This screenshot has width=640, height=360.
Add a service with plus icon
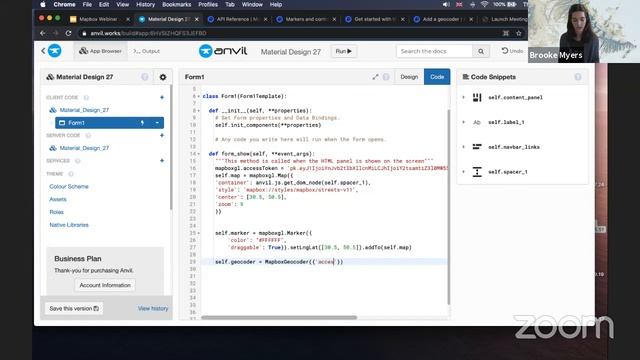tap(162, 160)
